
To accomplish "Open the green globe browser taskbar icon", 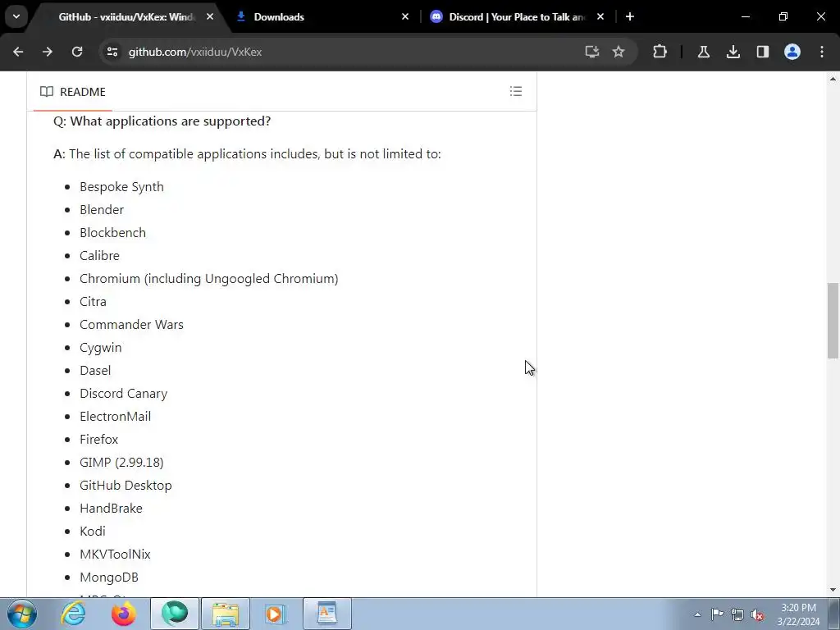I will pos(175,614).
